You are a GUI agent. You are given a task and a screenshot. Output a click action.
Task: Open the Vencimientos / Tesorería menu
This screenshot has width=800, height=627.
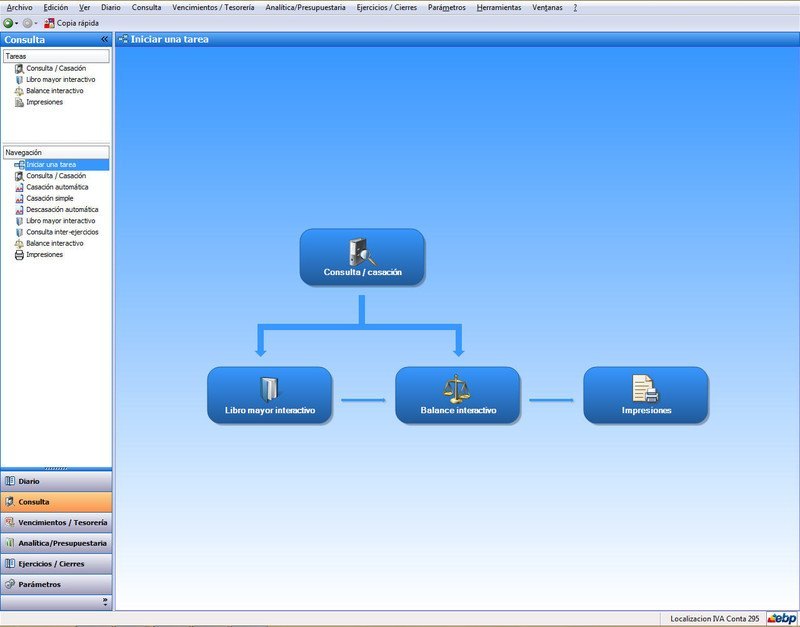point(213,7)
